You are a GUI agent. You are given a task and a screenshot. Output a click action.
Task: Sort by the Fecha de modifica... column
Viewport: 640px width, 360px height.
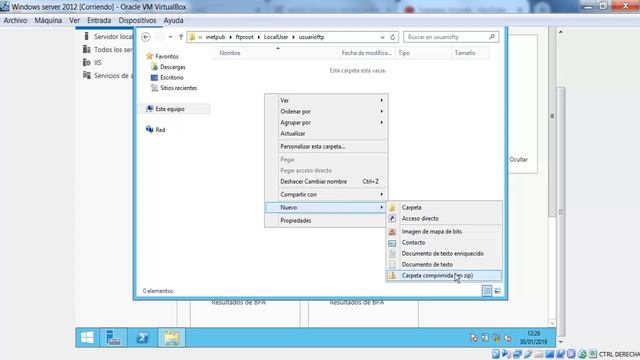click(367, 53)
